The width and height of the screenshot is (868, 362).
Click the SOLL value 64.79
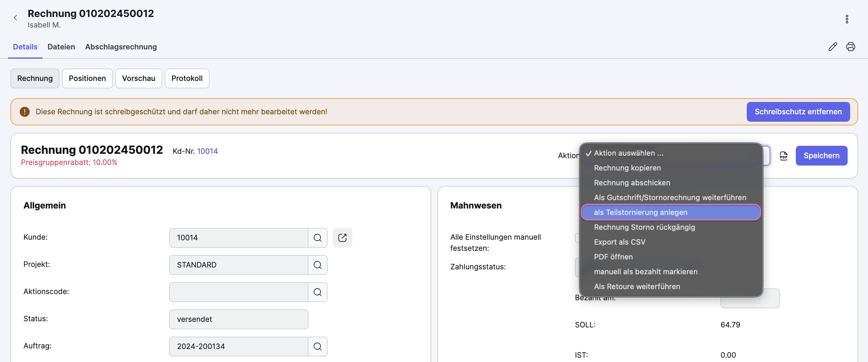(730, 325)
